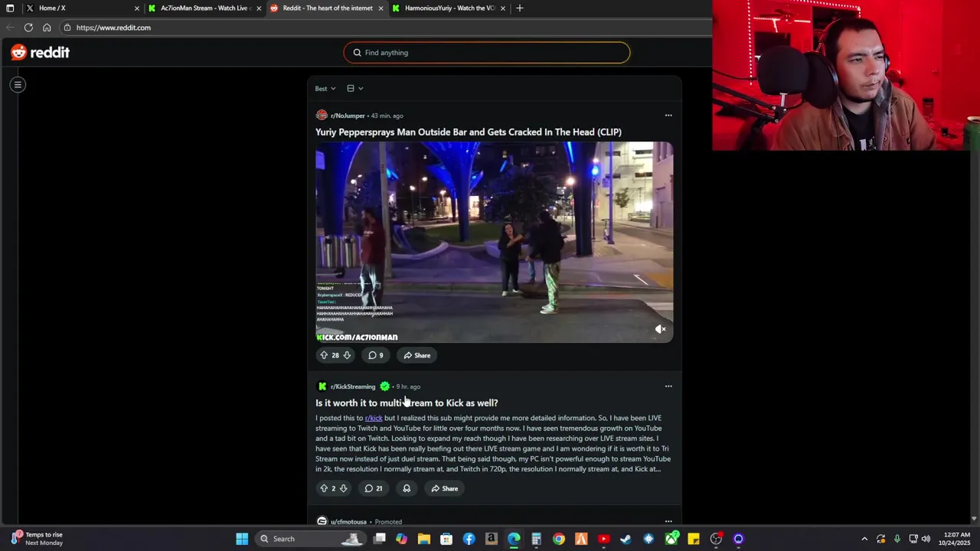Open Microsoft Edge from the taskbar
Screen dimensions: 980x551
click(x=514, y=539)
